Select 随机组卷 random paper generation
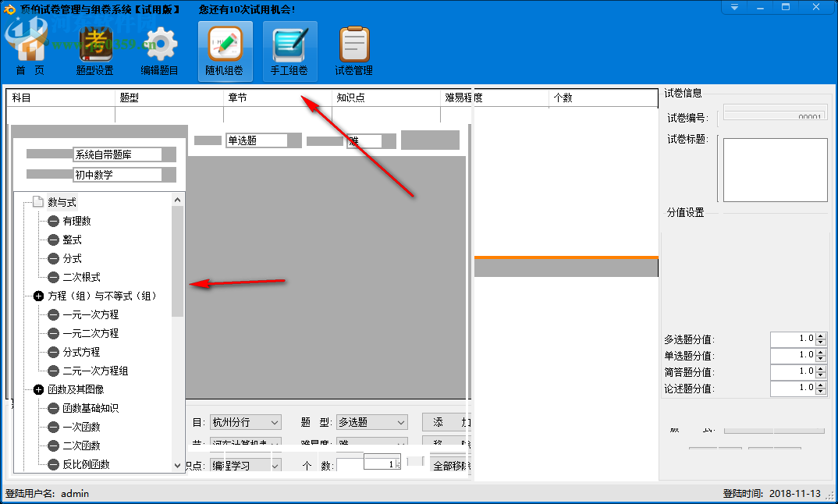 [225, 51]
